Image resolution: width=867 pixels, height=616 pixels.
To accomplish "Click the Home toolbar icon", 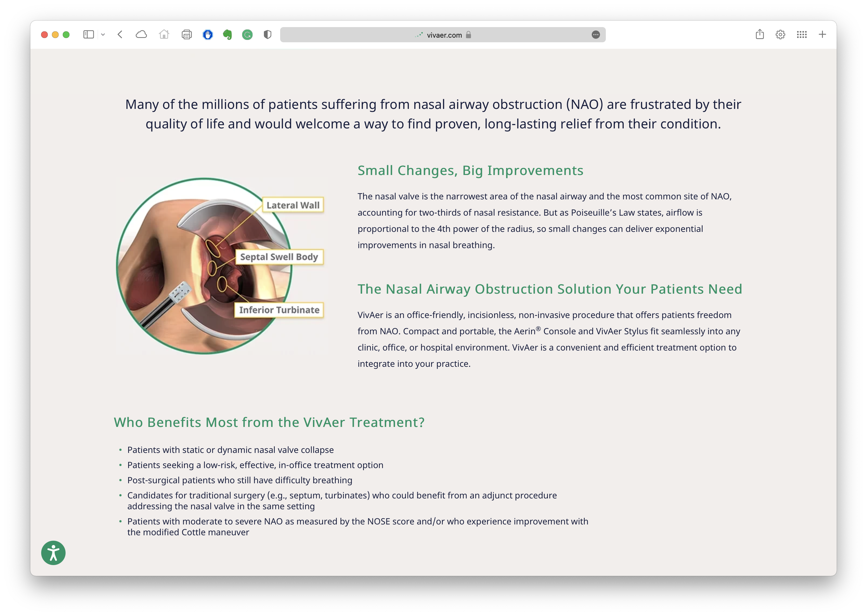I will click(x=164, y=34).
